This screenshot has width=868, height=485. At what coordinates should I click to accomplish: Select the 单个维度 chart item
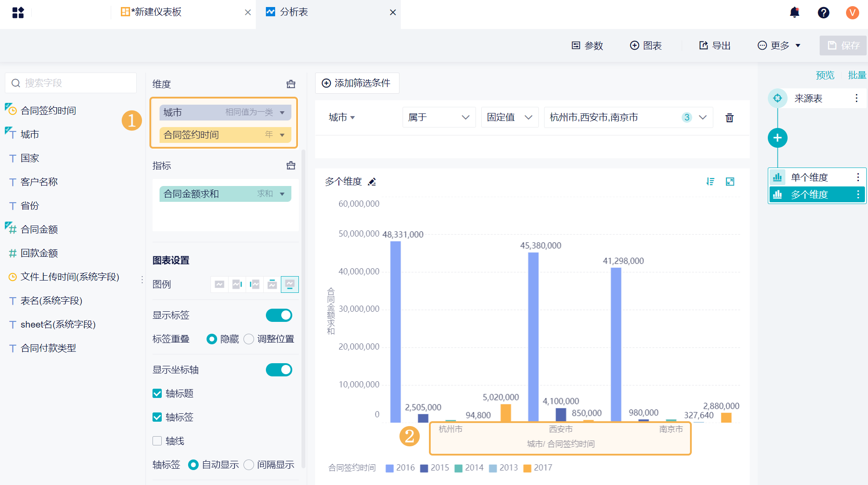pyautogui.click(x=809, y=177)
